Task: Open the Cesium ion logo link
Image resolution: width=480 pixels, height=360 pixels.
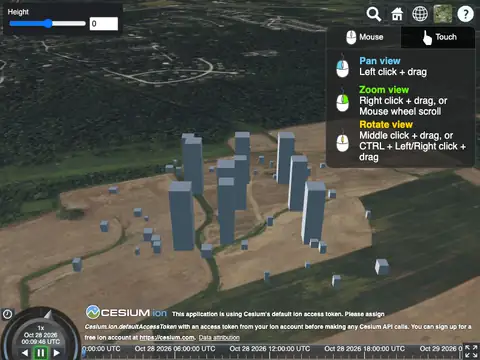Action: [x=126, y=313]
